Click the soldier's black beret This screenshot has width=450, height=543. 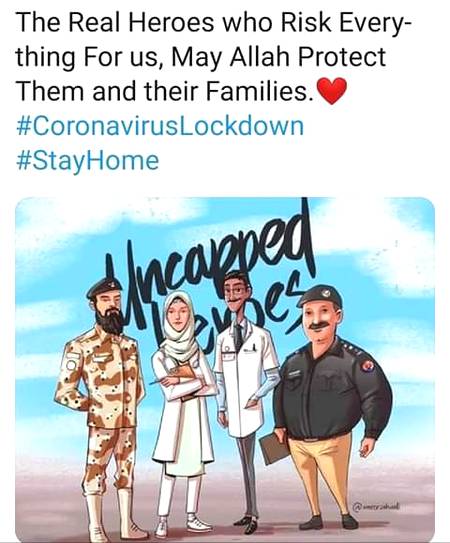(x=104, y=287)
